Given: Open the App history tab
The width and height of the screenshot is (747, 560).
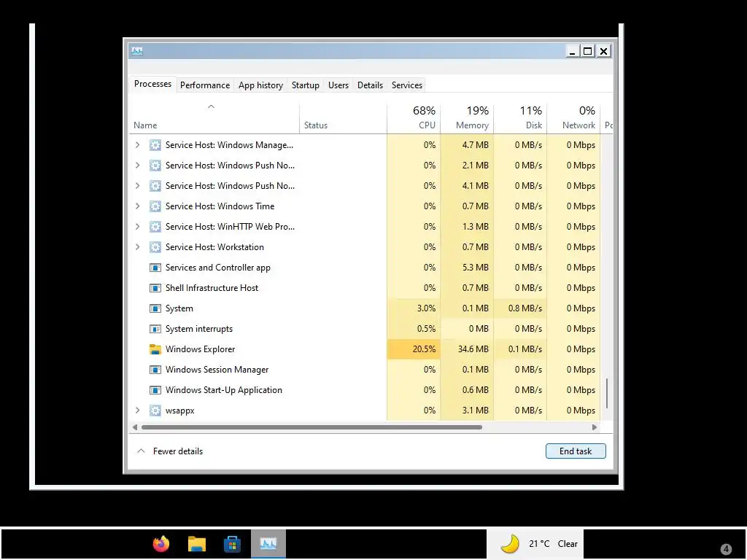Looking at the screenshot, I should click(260, 85).
